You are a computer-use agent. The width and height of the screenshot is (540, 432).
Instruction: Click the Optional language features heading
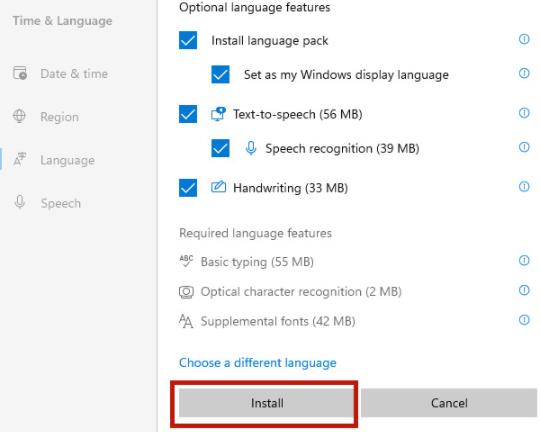click(x=255, y=8)
